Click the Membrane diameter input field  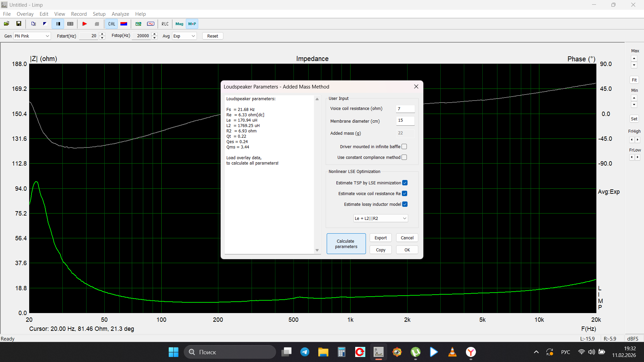point(406,120)
